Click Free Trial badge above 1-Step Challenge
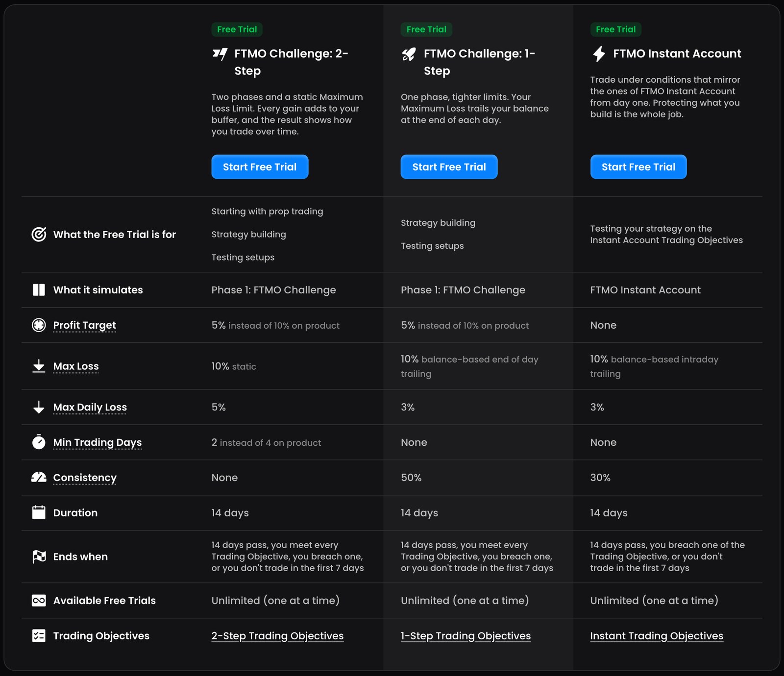Screen dimensions: 784x676 click(x=426, y=29)
